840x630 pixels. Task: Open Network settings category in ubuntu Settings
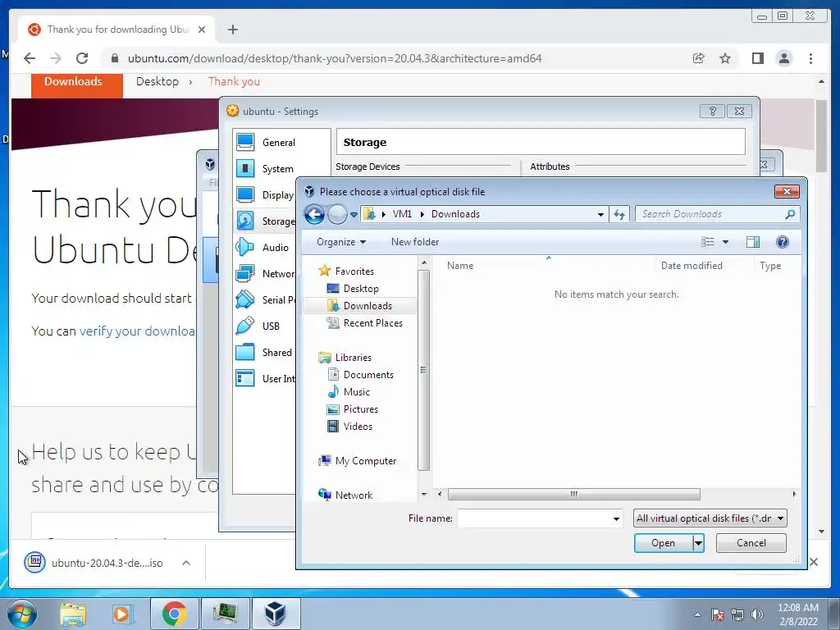[x=265, y=274]
